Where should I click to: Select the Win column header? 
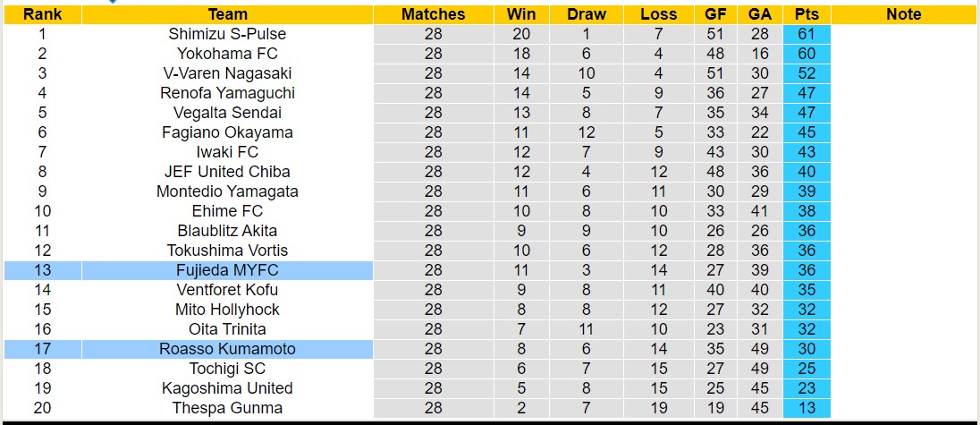tap(521, 14)
